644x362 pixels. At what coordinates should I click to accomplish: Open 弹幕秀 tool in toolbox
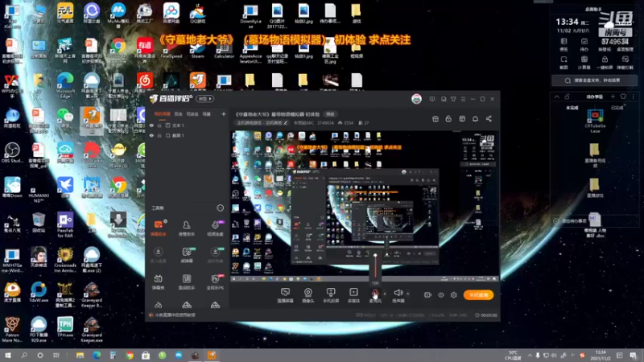(158, 282)
